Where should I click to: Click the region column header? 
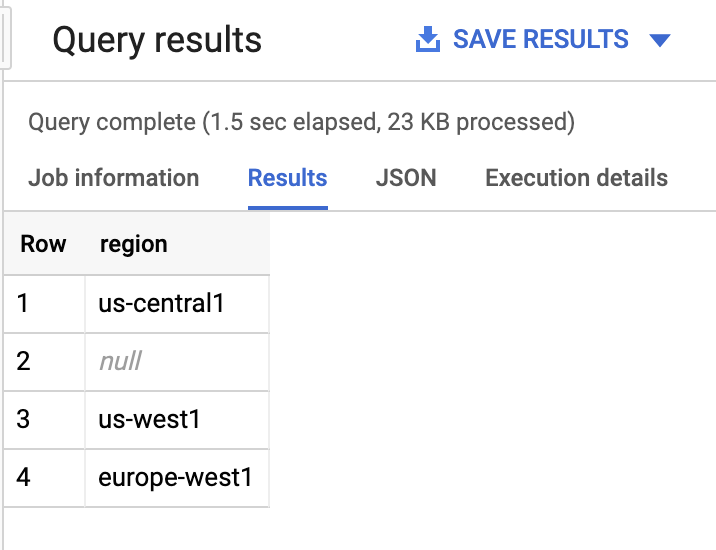coord(134,244)
